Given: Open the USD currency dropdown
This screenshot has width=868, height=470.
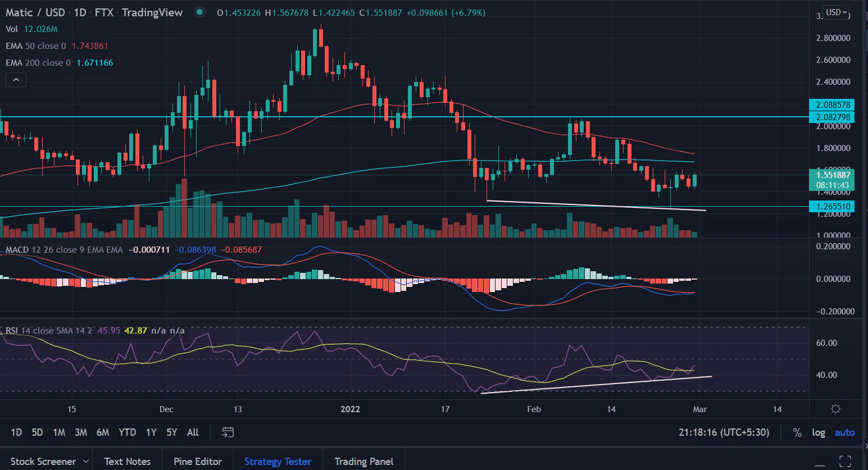Looking at the screenshot, I should pyautogui.click(x=836, y=12).
